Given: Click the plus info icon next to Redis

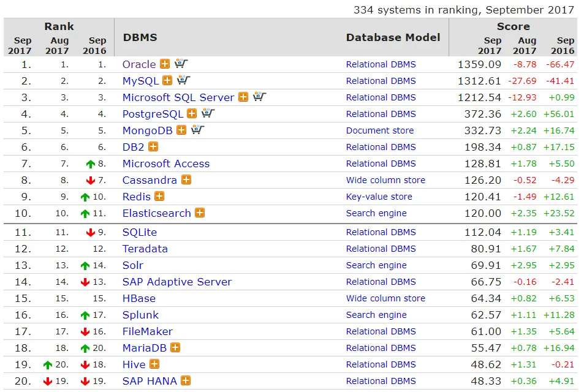Looking at the screenshot, I should (x=159, y=196).
